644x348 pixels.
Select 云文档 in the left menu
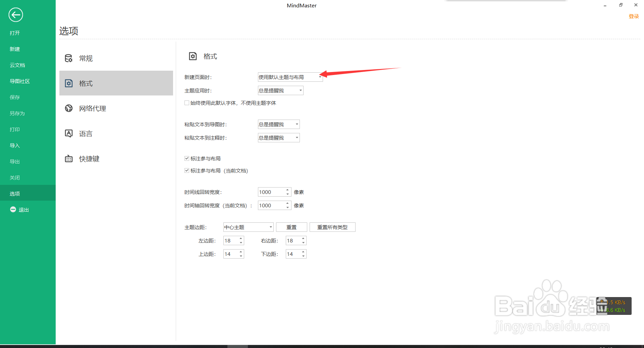tap(17, 65)
